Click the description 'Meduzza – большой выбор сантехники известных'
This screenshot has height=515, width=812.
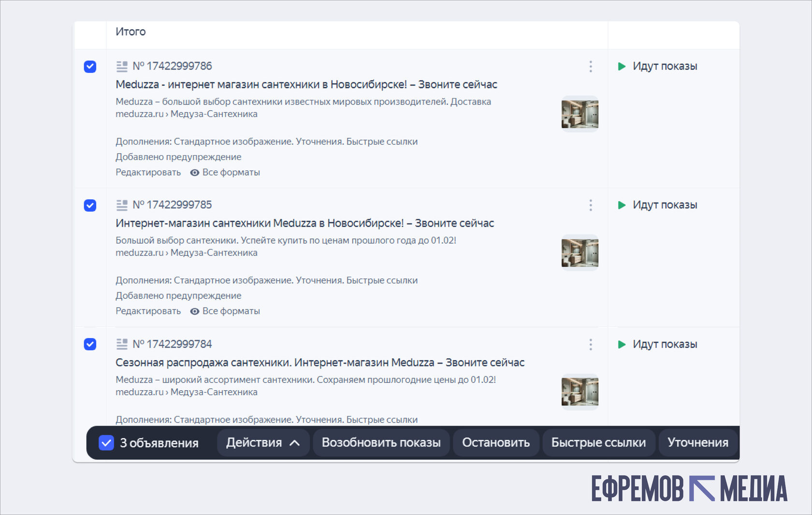(x=304, y=102)
